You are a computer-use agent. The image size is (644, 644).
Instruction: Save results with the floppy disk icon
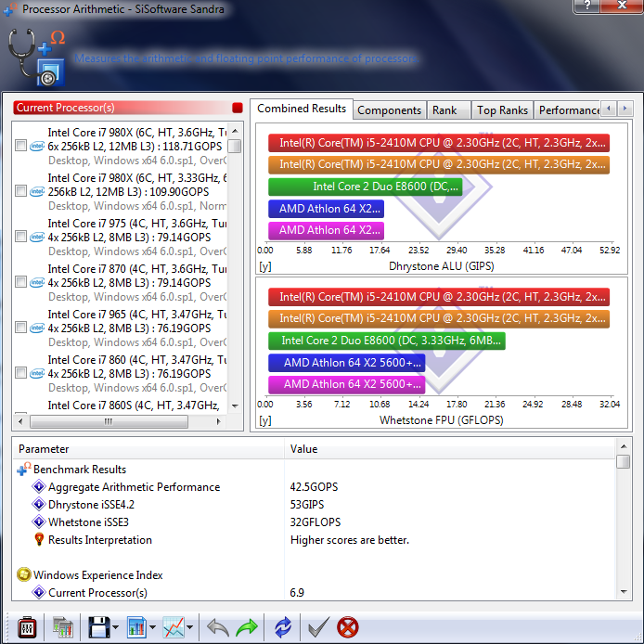coord(98,627)
